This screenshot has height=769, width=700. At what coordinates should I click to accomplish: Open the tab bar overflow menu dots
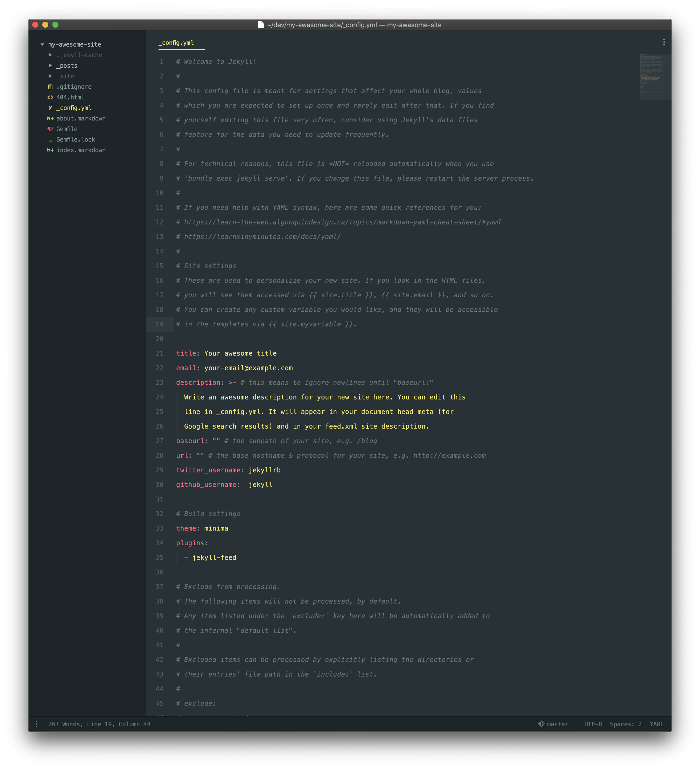click(663, 42)
